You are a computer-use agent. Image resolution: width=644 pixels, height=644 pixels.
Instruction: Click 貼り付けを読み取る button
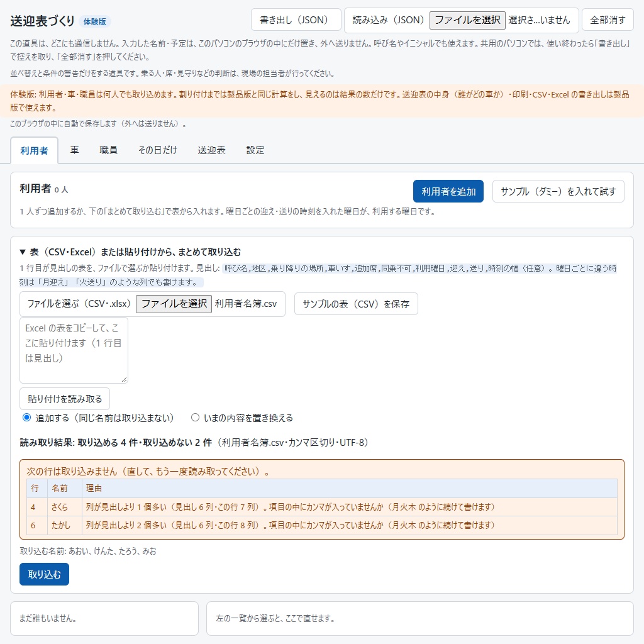65,399
